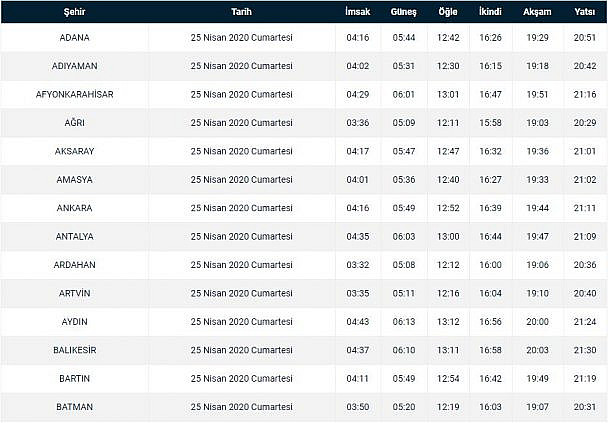Click the Güneş column header

coord(404,11)
